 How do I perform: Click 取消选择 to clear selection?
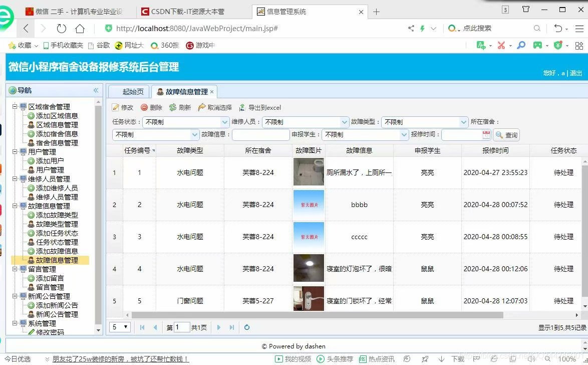tap(215, 108)
